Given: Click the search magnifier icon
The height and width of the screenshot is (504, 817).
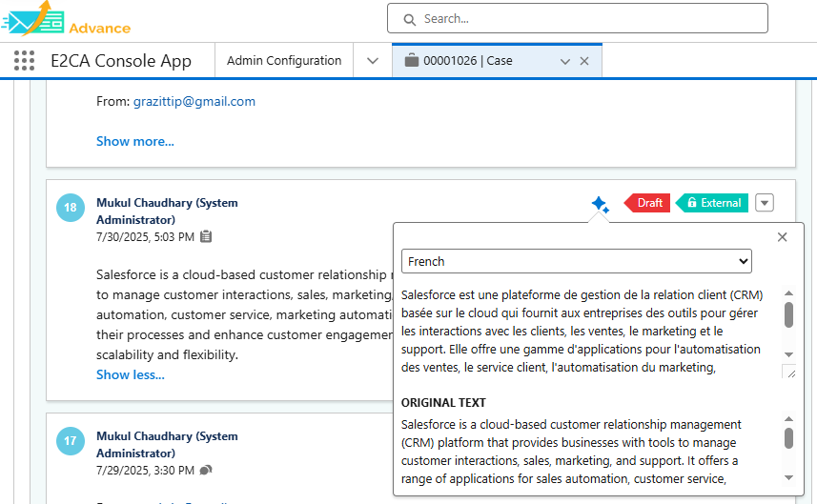Looking at the screenshot, I should [x=410, y=19].
